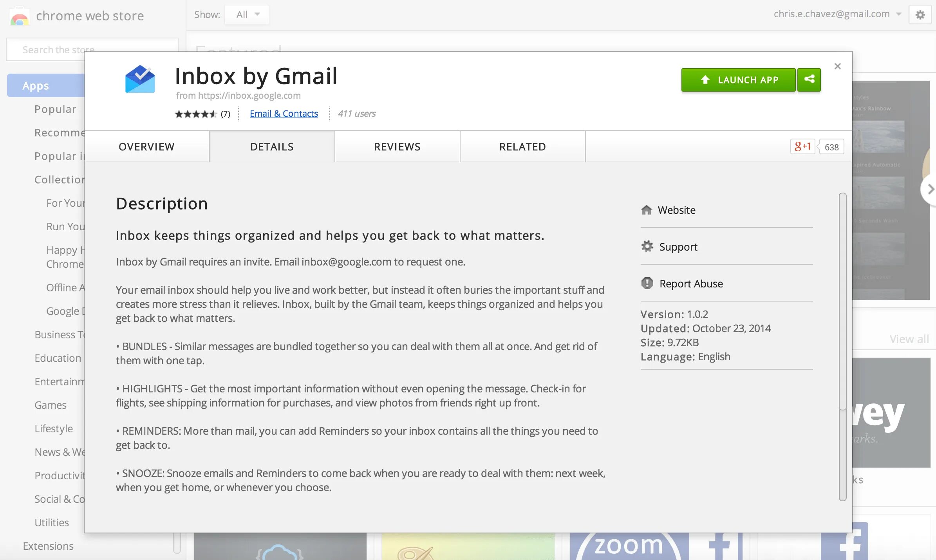The image size is (936, 560).
Task: Click the Report Abuse warning icon
Action: point(647,283)
